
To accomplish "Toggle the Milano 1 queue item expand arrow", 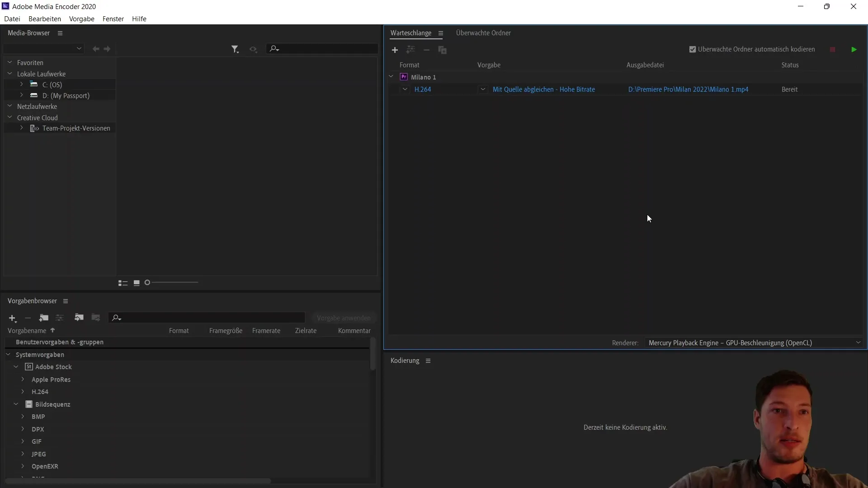I will (391, 76).
